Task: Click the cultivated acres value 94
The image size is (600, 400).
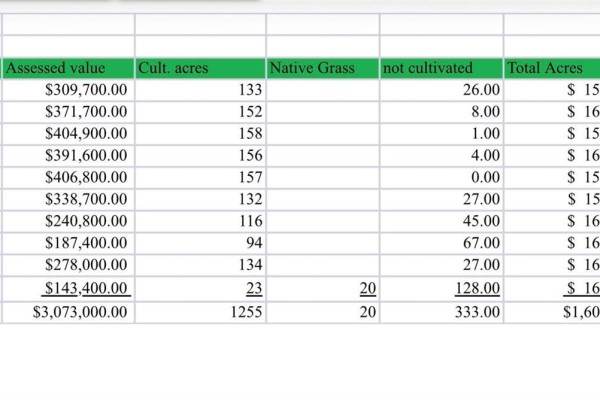Action: 201,243
